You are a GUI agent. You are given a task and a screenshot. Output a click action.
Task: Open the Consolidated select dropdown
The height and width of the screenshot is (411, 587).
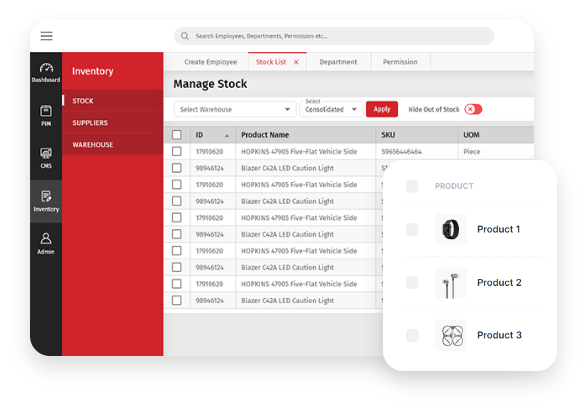click(x=331, y=109)
